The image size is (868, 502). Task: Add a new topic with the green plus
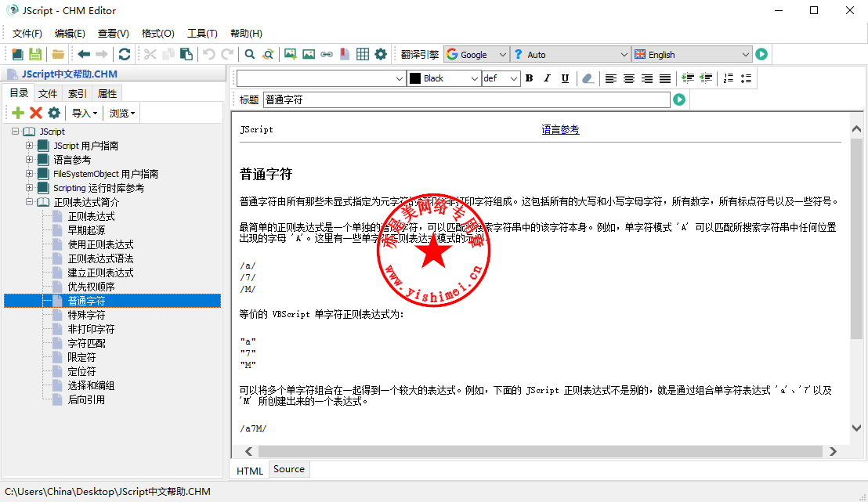[18, 113]
